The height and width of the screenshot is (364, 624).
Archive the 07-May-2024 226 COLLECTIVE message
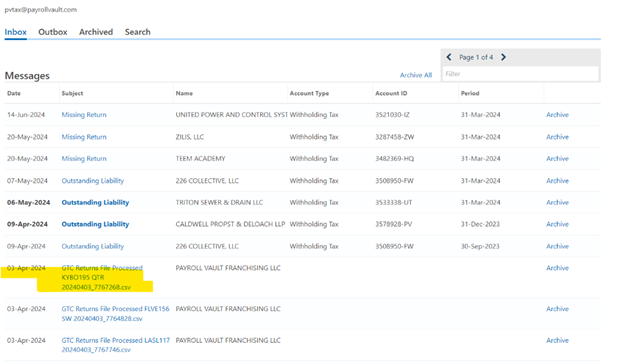coord(557,181)
